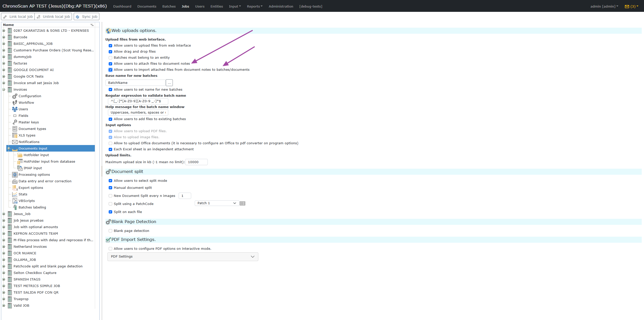Open Master keys settings
The width and height of the screenshot is (644, 320).
[15, 122]
